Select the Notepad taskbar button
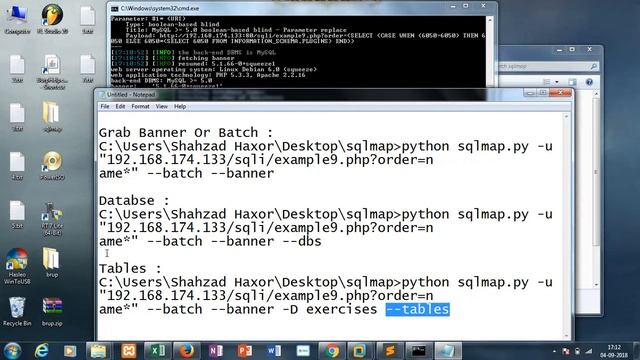 pos(448,351)
